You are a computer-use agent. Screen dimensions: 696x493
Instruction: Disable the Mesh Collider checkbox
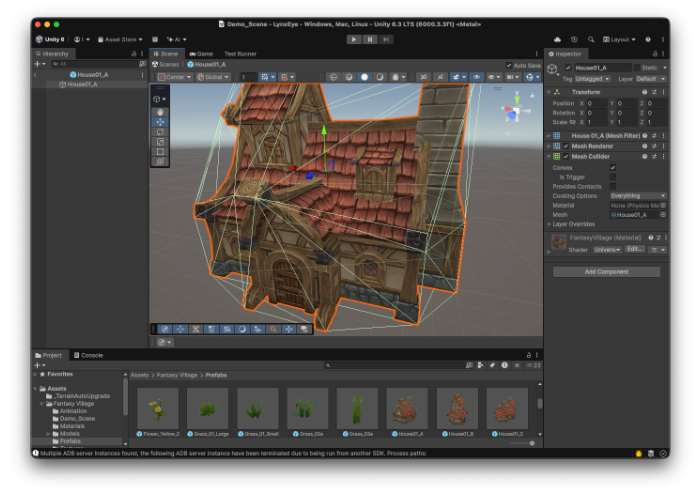pyautogui.click(x=566, y=157)
